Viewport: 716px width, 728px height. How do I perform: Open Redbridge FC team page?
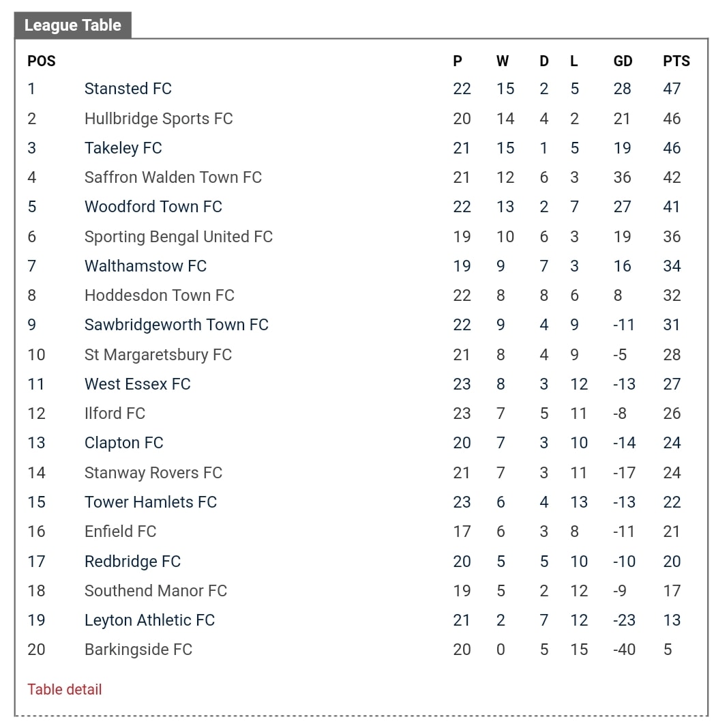click(133, 562)
